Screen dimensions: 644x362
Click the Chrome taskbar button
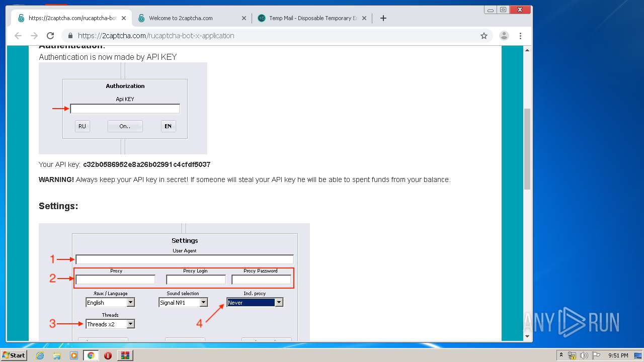(x=91, y=355)
